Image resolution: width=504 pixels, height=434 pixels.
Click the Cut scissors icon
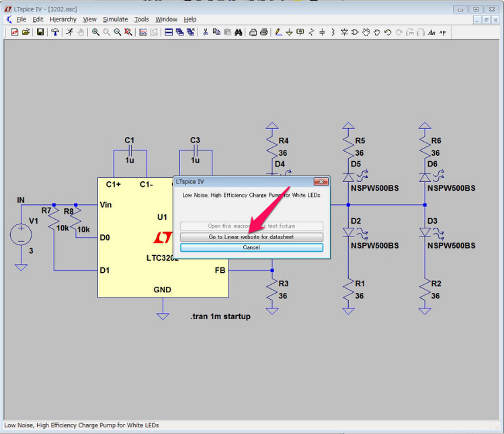tap(206, 32)
